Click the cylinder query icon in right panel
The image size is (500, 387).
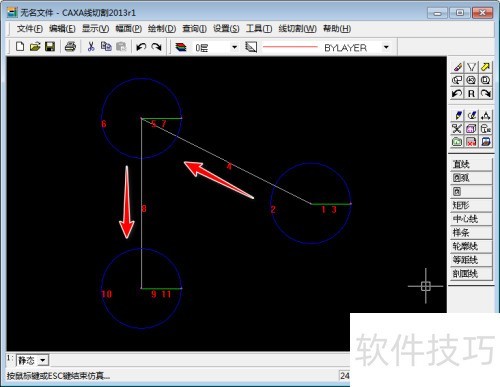(x=485, y=129)
